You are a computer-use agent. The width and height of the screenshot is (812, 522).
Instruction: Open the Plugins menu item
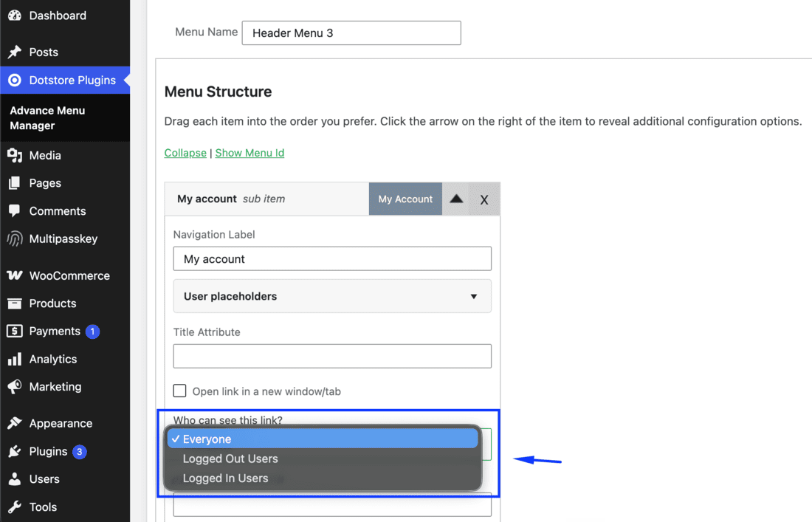tap(48, 452)
